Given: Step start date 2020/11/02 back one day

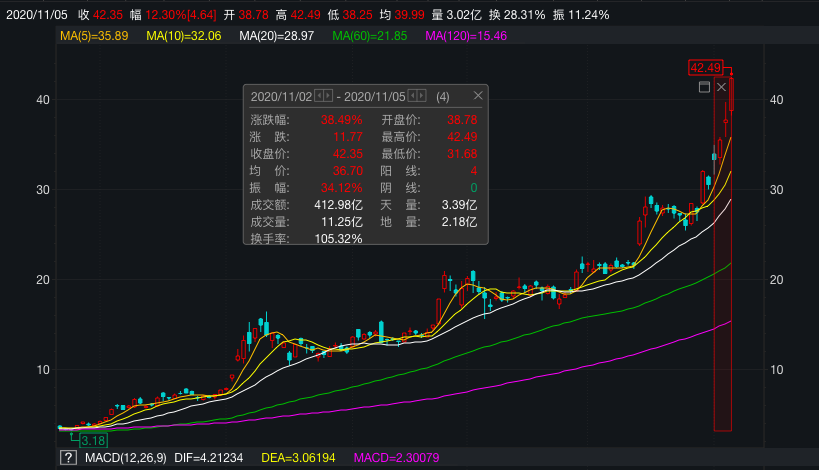Looking at the screenshot, I should coord(318,96).
